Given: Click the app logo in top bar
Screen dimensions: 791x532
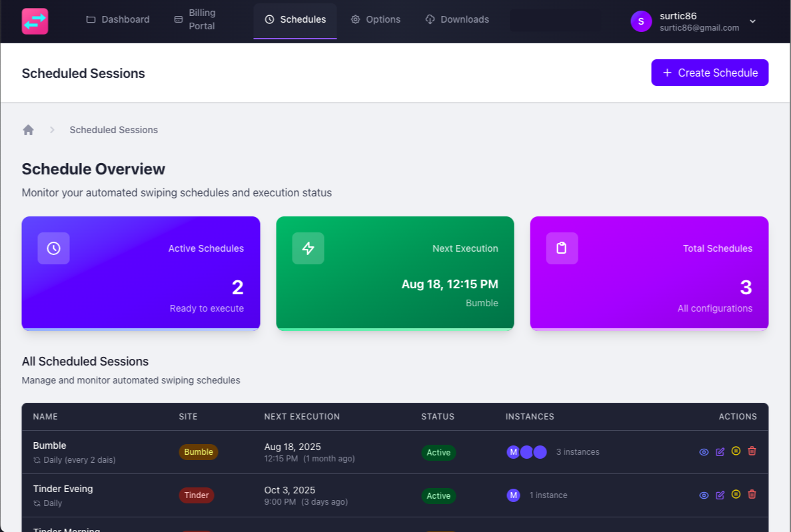Looking at the screenshot, I should point(35,21).
